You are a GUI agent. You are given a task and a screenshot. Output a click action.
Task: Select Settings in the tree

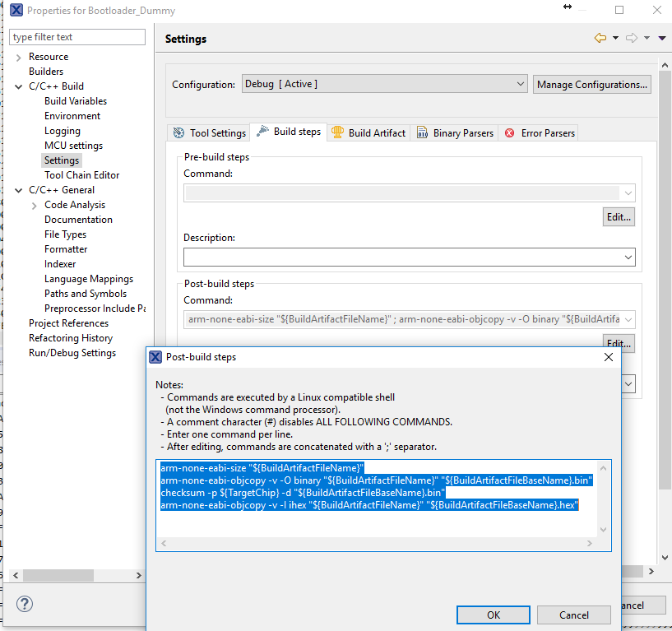62,160
